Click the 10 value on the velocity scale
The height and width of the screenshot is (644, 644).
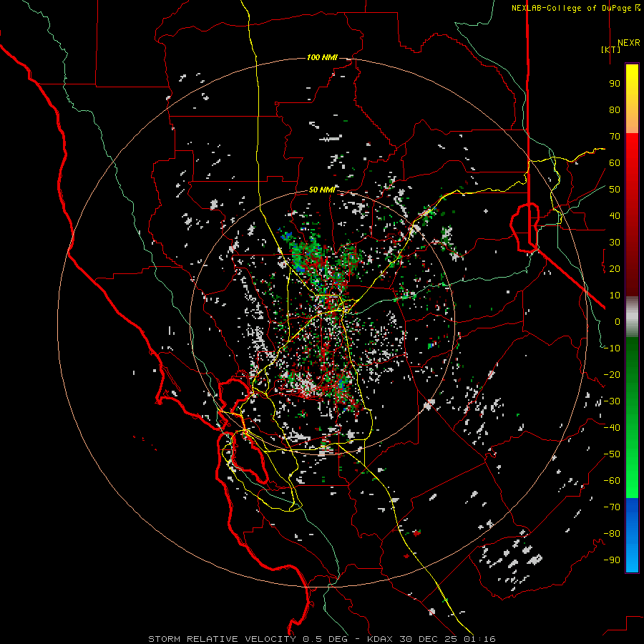[x=615, y=296]
